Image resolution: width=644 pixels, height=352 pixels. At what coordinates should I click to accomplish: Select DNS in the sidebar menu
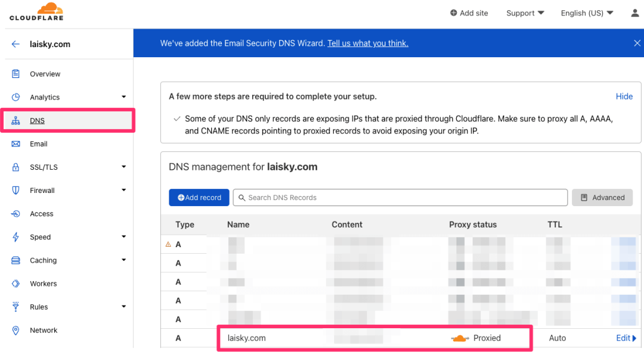tap(37, 120)
